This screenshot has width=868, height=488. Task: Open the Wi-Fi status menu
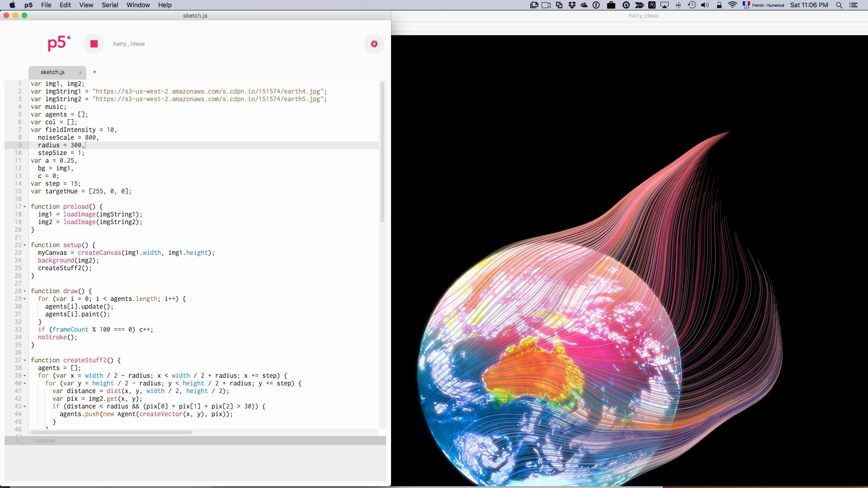732,5
